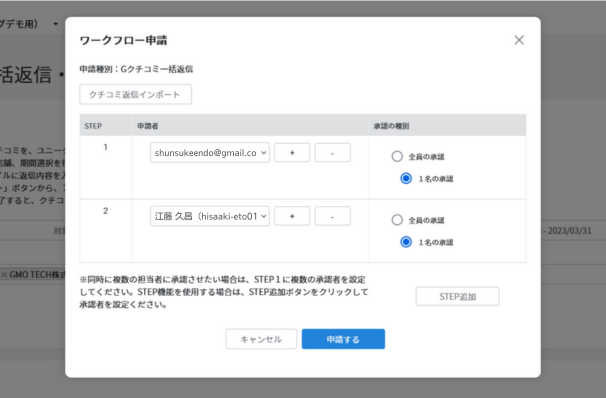Screen dimensions: 606x398
Task: Close the ワークフロー申請 dialog with the X
Action: 519,40
